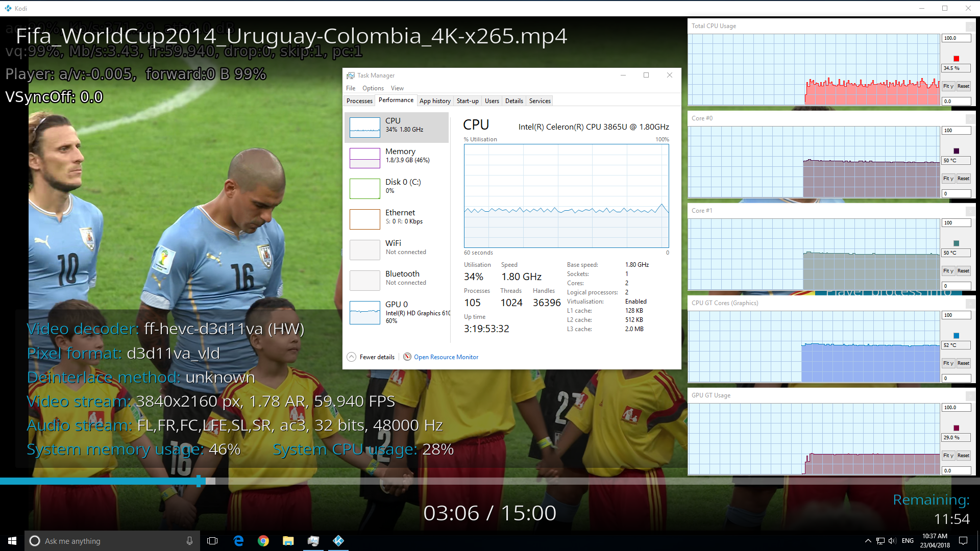The image size is (980, 551).
Task: Edit Total CPU Usage max value 100.0
Action: (x=956, y=38)
